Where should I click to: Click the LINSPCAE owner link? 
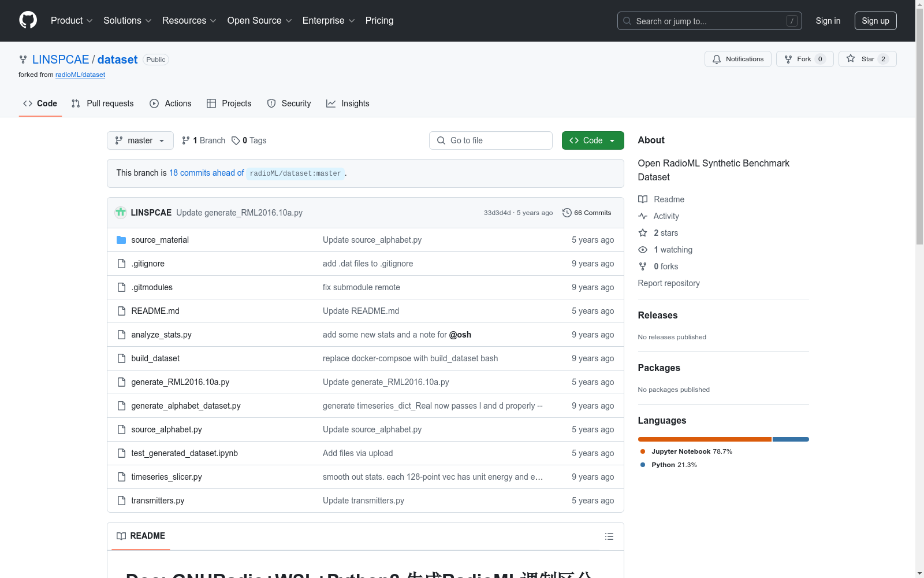click(x=61, y=60)
